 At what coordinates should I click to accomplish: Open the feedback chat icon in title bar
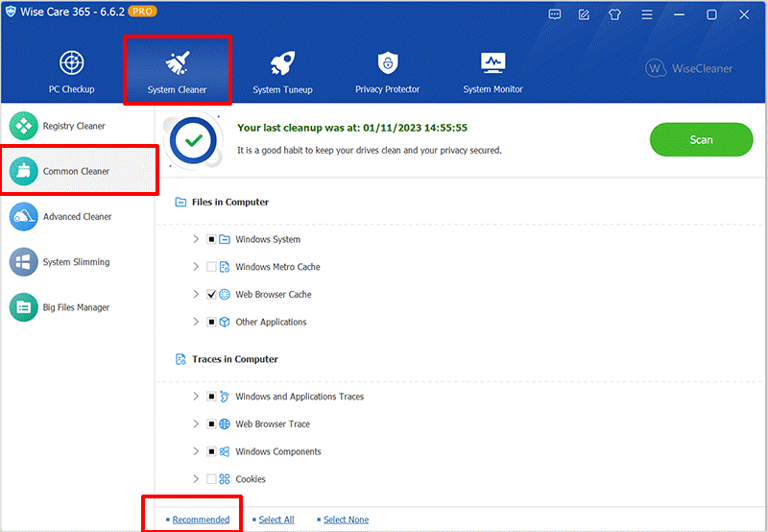coord(555,14)
